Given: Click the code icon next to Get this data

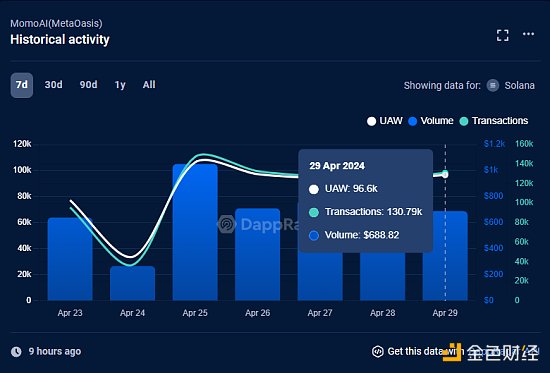Looking at the screenshot, I should [x=378, y=351].
